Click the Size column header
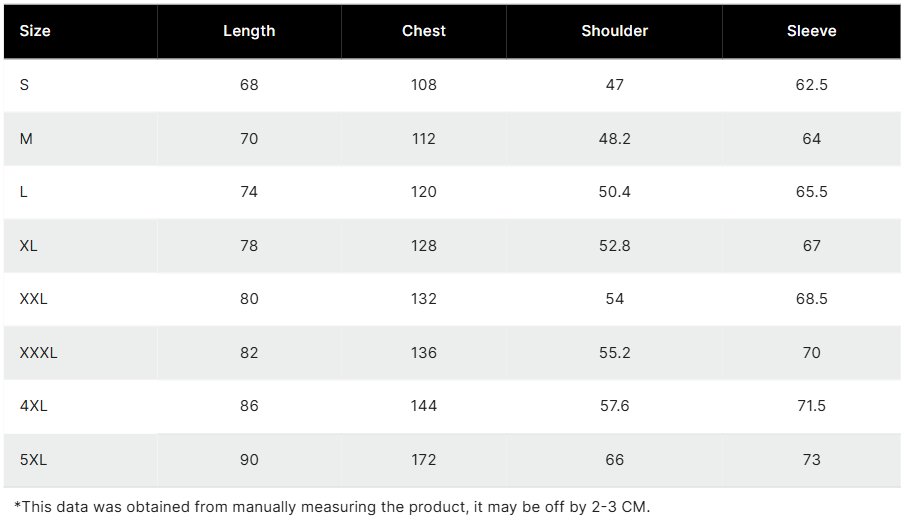Screen dimensions: 907x523 pos(35,31)
